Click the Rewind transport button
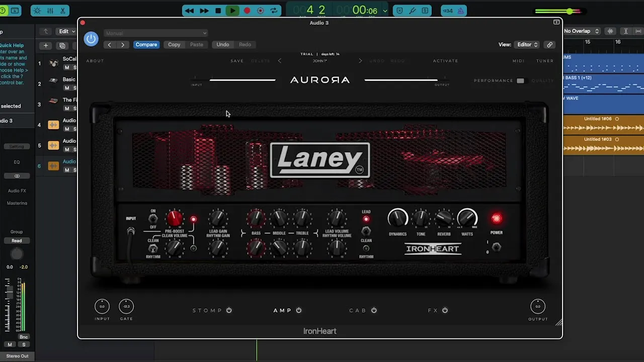The width and height of the screenshot is (644, 362). tap(189, 11)
